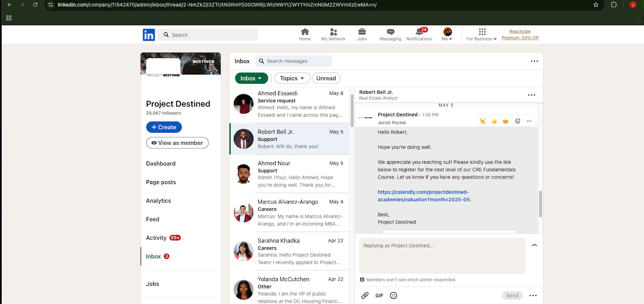644x304 pixels.
Task: Open Yolanda McCutchen conversation
Action: point(289,287)
